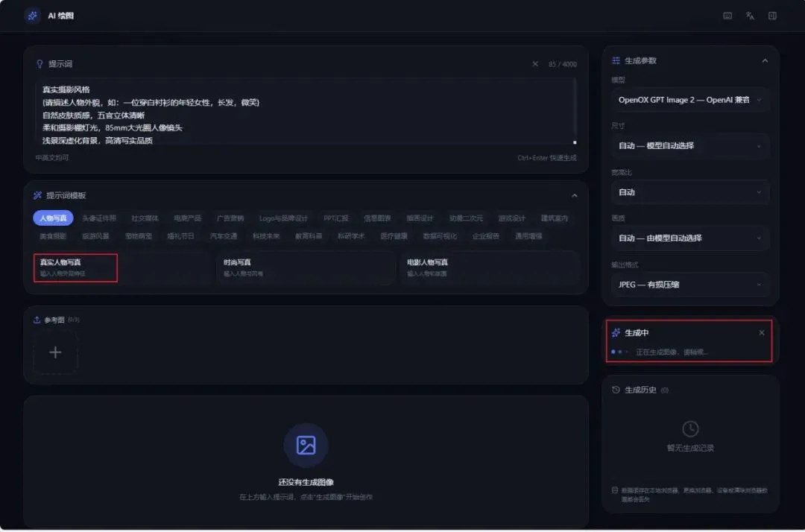Open the OpenOX GPT Image 2 model dropdown

(x=690, y=100)
